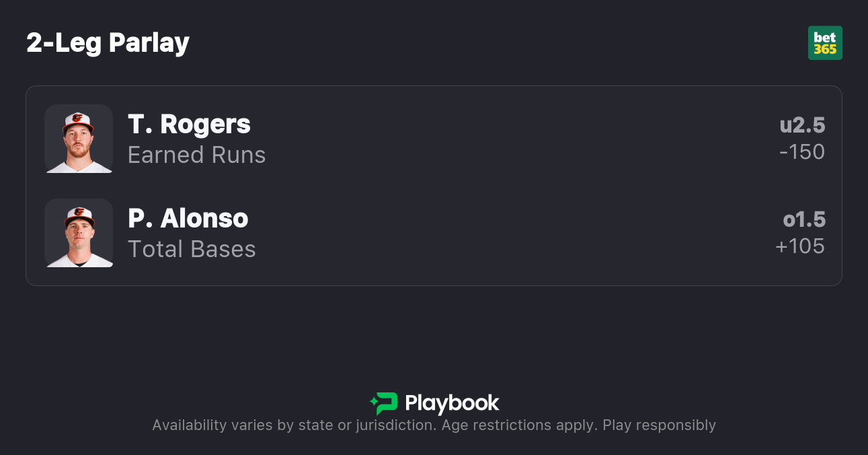Select the u2.5 line for Rogers
Image resolution: width=868 pixels, height=455 pixels.
click(x=802, y=126)
